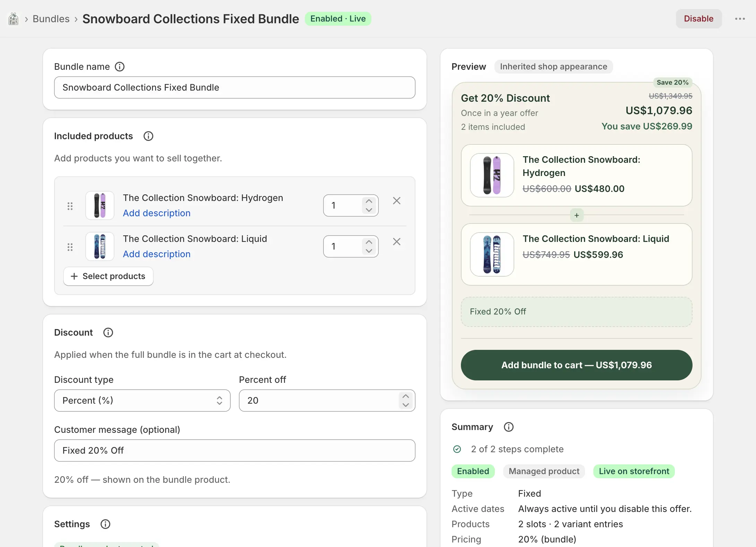The image size is (756, 547).
Task: Open the Discount type dropdown
Action: coord(142,401)
